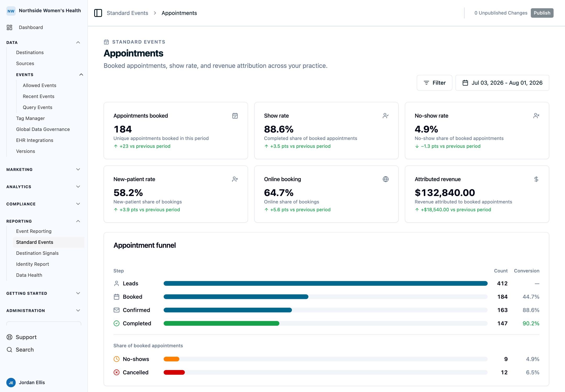Select Standard Events in Reporting
Image resolution: width=565 pixels, height=392 pixels.
(x=49, y=242)
